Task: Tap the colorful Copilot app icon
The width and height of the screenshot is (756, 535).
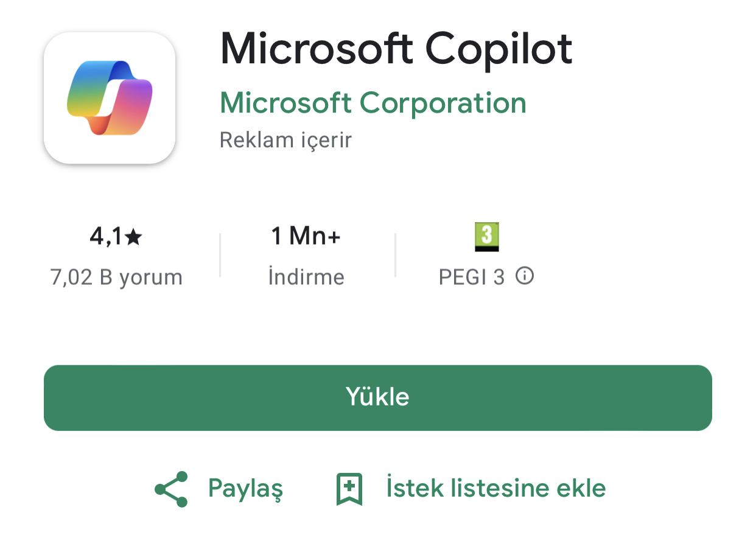Action: pyautogui.click(x=110, y=98)
